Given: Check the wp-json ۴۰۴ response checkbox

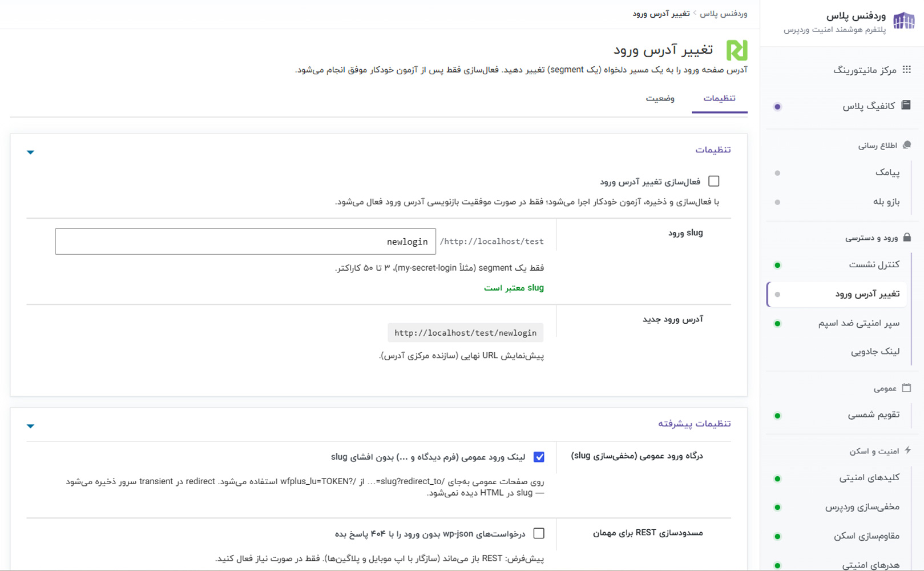Looking at the screenshot, I should point(539,533).
